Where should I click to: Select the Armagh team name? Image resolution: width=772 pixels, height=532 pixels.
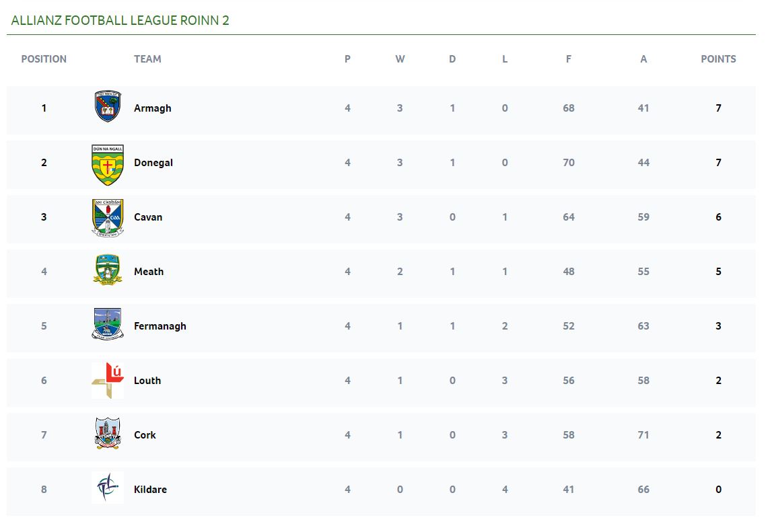coord(153,108)
